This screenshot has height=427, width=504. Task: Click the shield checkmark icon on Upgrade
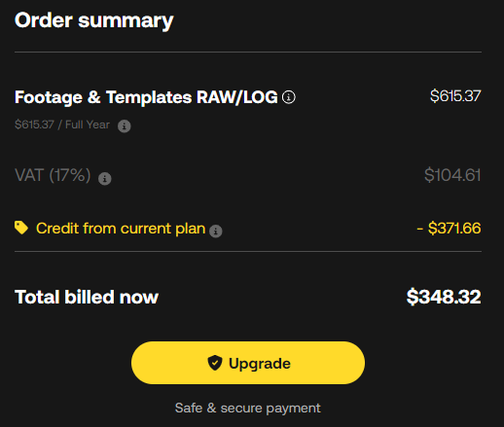[215, 363]
